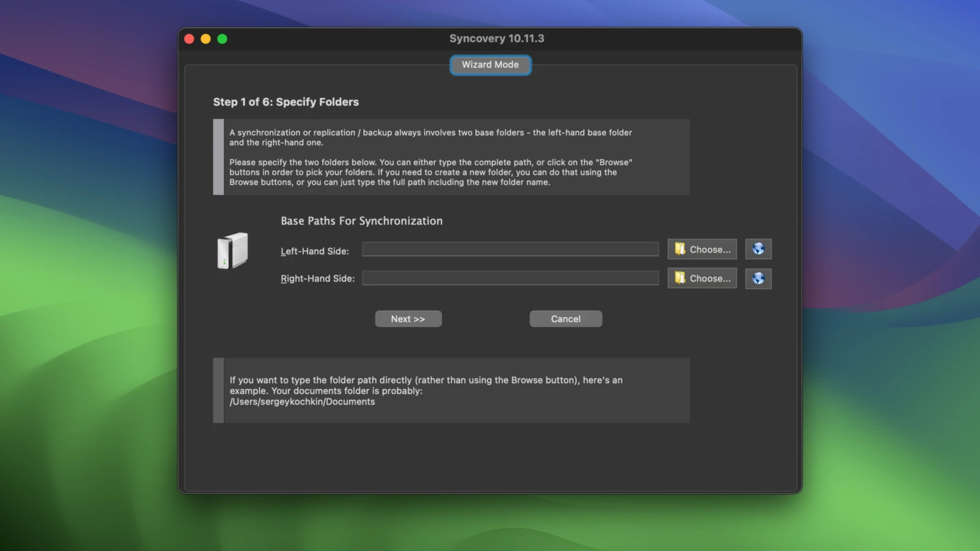980x551 pixels.
Task: Click the Base Paths For Synchronization heading
Action: coord(361,221)
